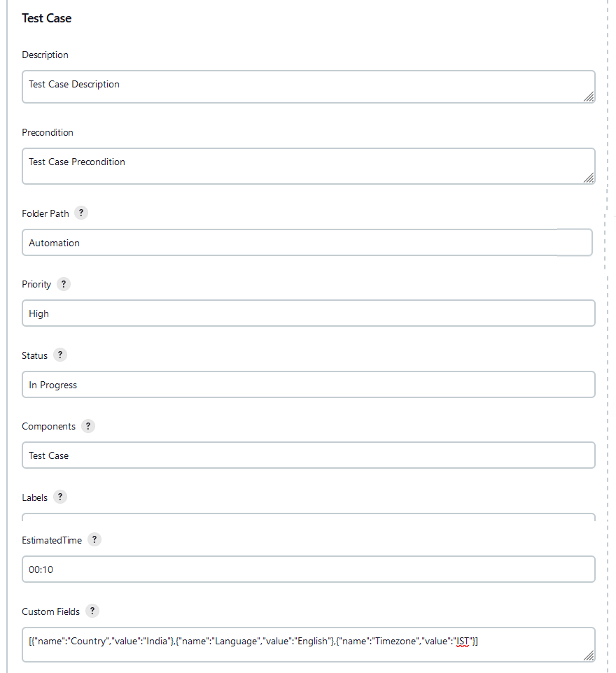Click the Priority help question mark
The height and width of the screenshot is (673, 616).
[64, 284]
